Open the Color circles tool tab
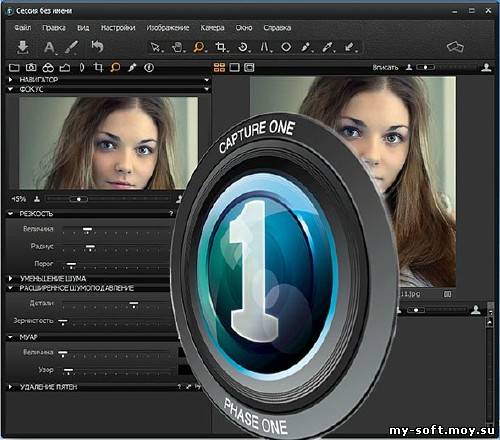The height and width of the screenshot is (440, 500). [48, 68]
